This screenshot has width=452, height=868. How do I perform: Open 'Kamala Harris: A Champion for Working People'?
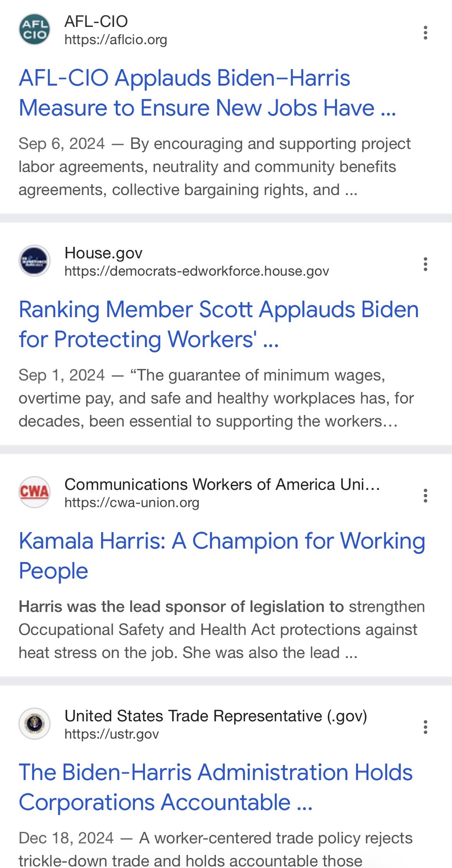tap(221, 556)
